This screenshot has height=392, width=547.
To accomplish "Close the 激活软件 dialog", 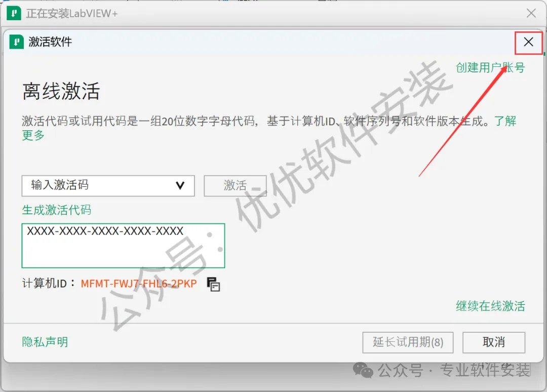I will click(x=528, y=42).
